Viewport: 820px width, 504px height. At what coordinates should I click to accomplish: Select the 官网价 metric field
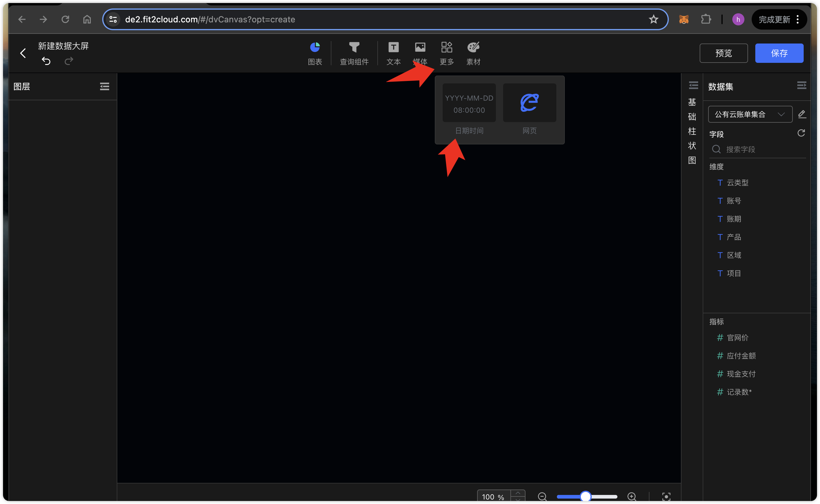[733, 338]
